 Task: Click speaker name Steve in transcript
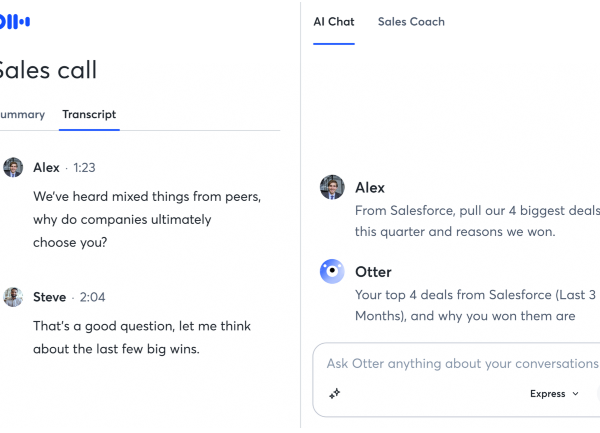[x=49, y=297]
